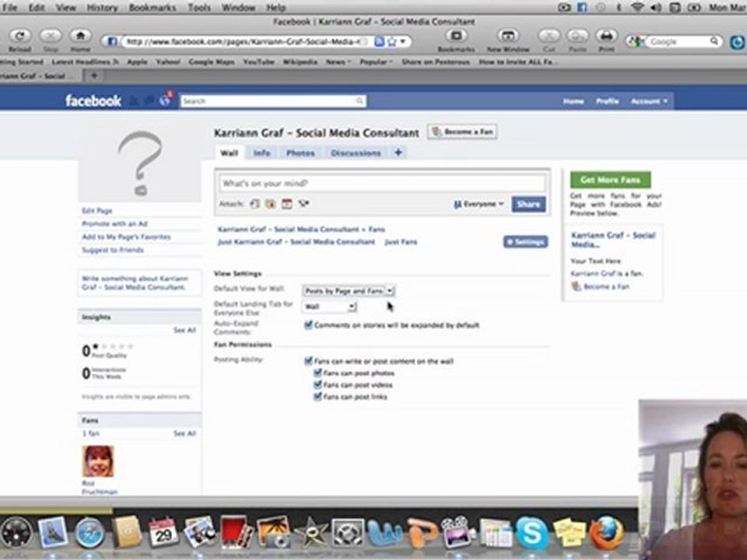747x560 pixels.
Task: Uncheck fans can post links
Action: (317, 397)
